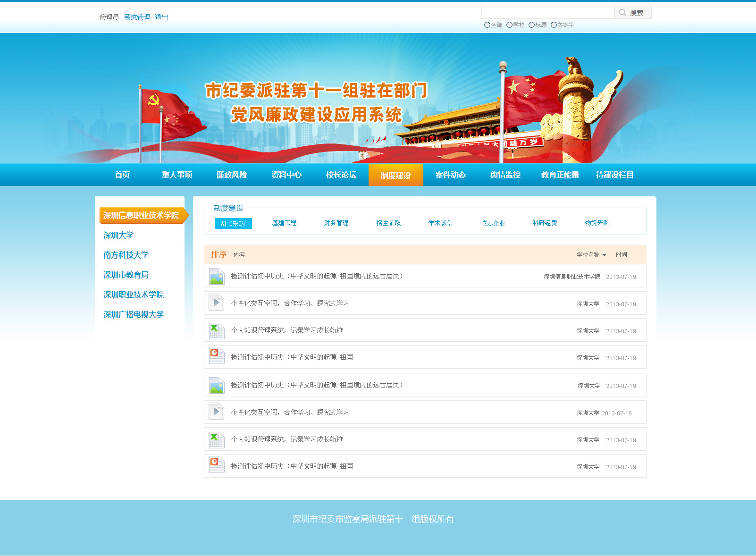Select the 学术诚信 category tab

tap(440, 223)
